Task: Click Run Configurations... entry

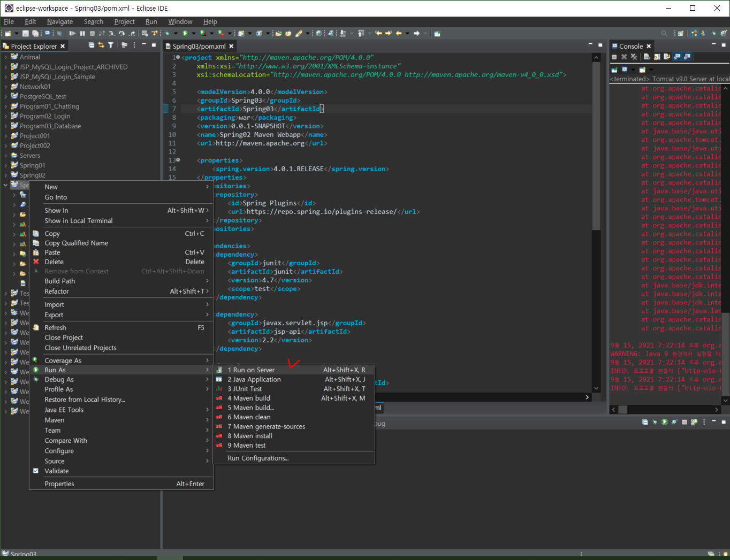Action: click(x=293, y=458)
